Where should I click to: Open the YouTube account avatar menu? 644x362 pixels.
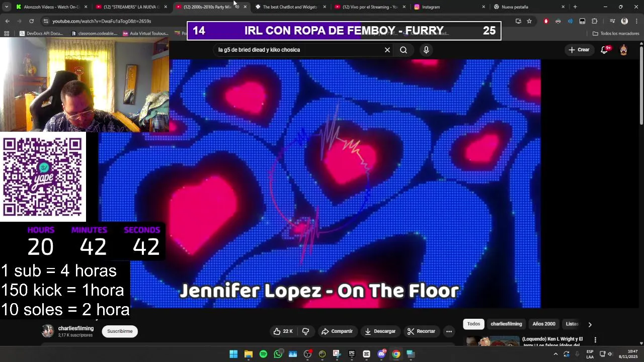coord(624,50)
